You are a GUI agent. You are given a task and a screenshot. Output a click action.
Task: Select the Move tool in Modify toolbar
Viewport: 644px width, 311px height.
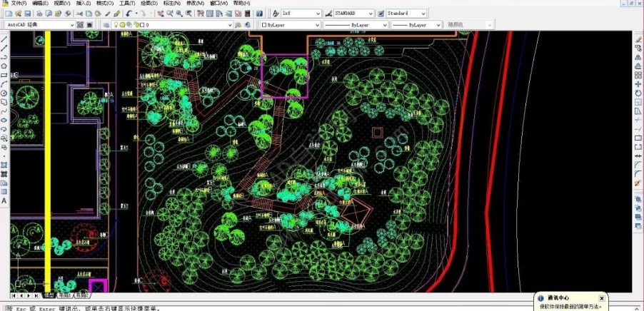click(x=638, y=84)
